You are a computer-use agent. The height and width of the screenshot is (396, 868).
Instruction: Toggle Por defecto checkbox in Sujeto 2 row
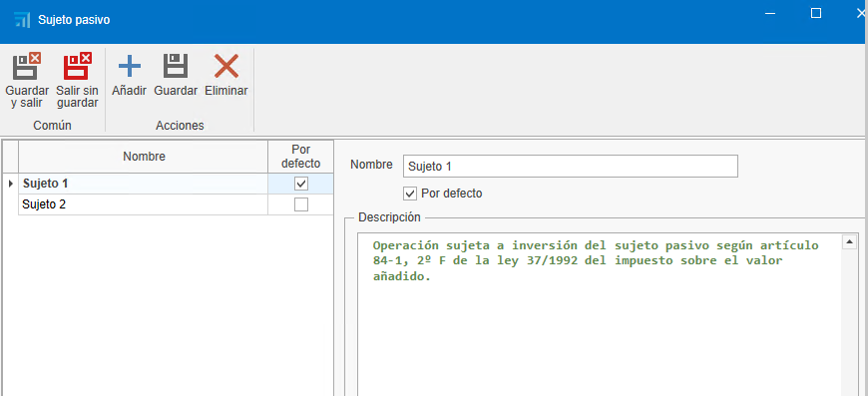click(301, 204)
